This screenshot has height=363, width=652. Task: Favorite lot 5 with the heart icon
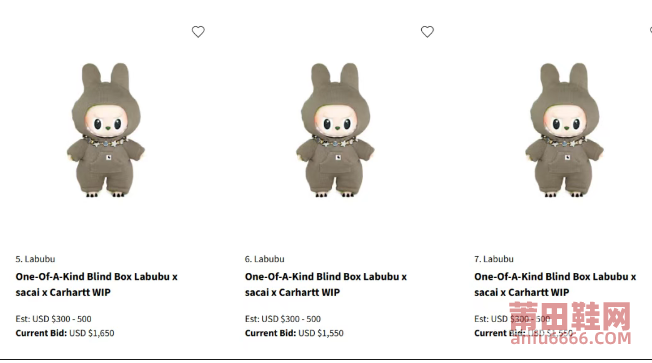tap(198, 32)
